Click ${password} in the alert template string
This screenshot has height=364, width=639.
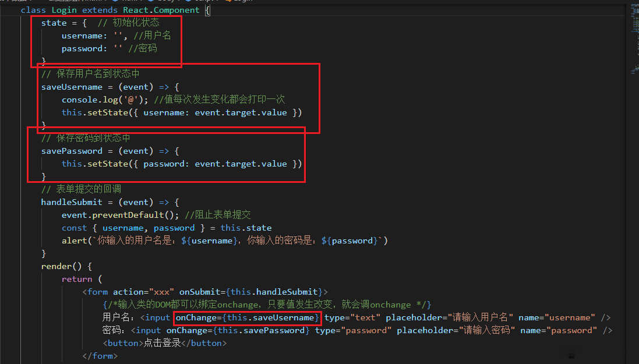pyautogui.click(x=349, y=241)
